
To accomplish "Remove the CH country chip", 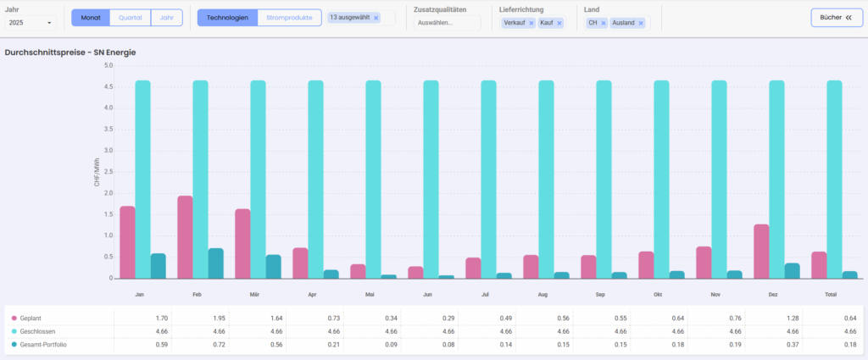I will [603, 23].
